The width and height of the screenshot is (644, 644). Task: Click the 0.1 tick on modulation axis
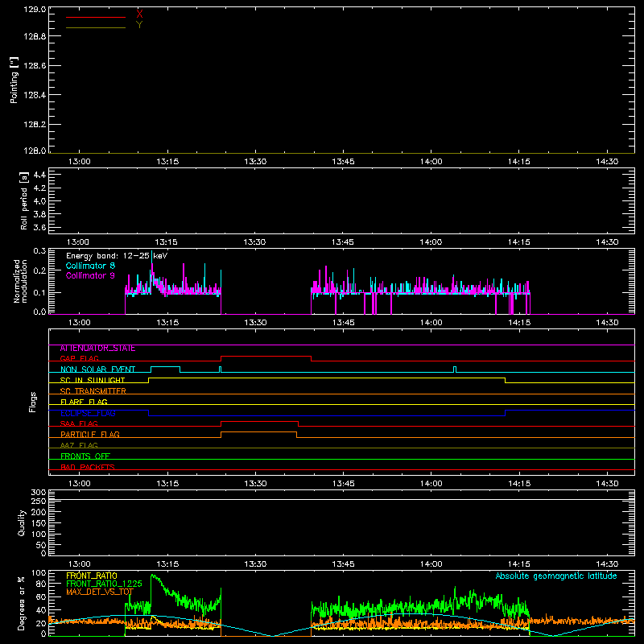pos(39,292)
